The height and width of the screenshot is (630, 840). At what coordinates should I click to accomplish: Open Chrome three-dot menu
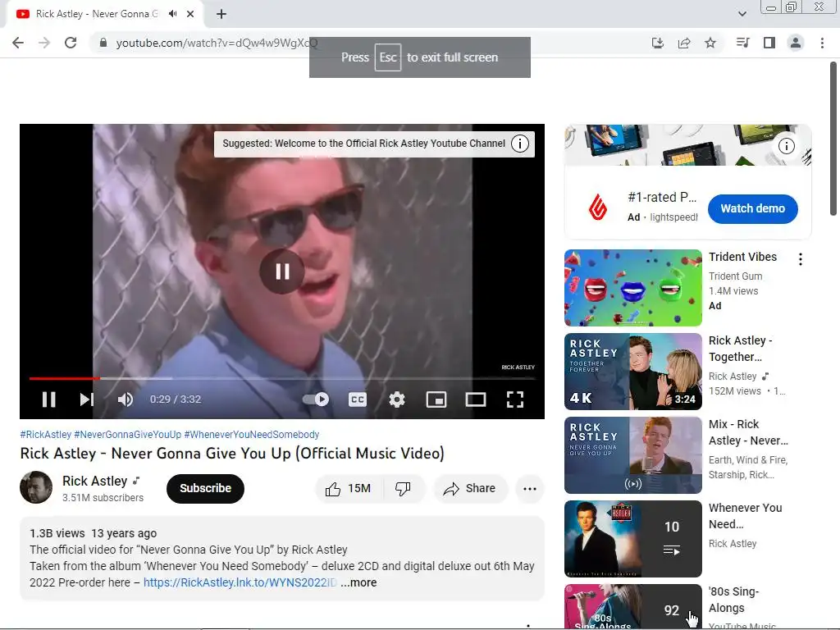(x=822, y=43)
